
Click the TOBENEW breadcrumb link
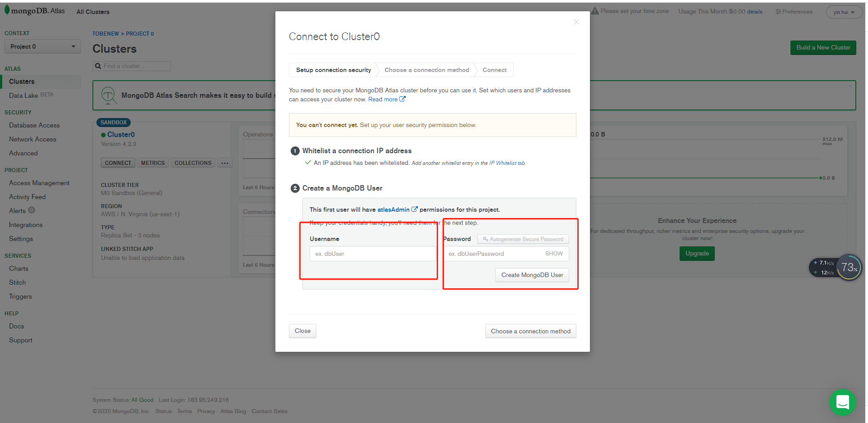[105, 34]
